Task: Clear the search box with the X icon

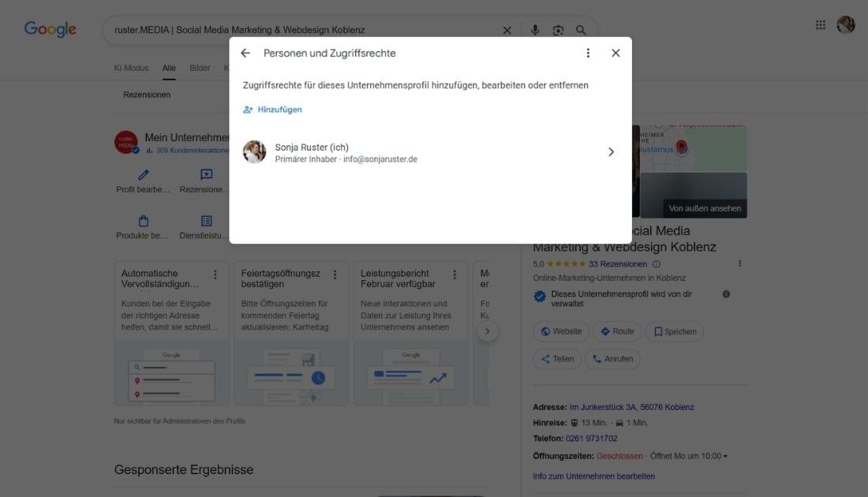Action: [507, 31]
